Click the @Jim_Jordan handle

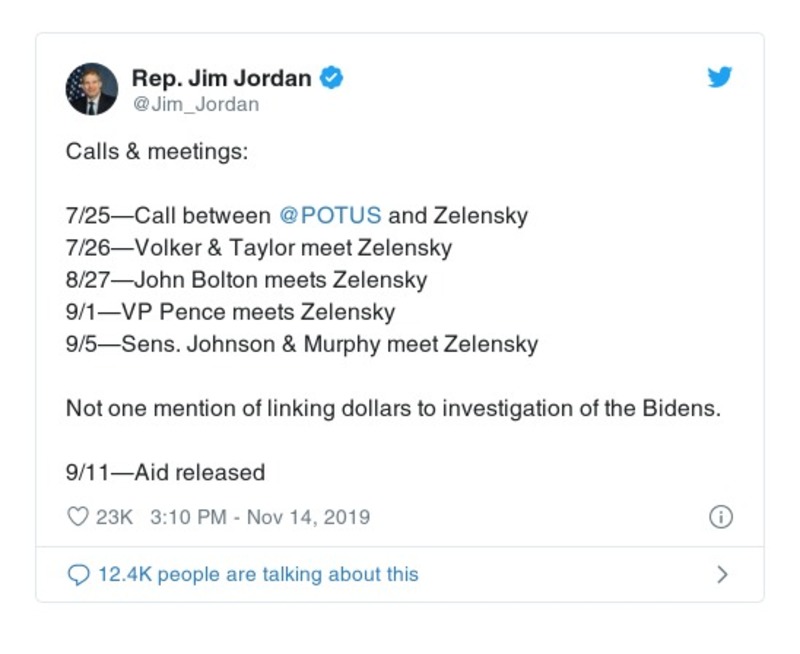[x=195, y=104]
